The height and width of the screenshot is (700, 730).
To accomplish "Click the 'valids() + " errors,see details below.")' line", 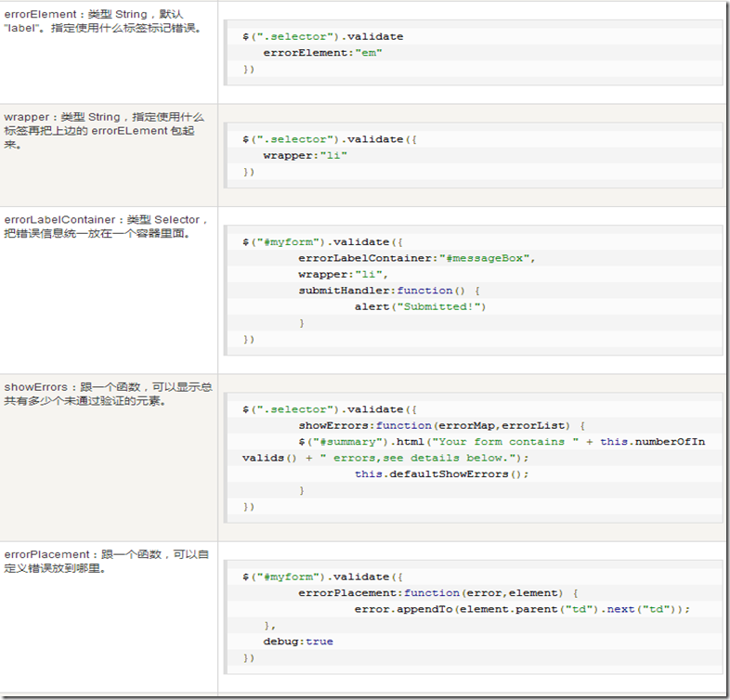I will 385,458.
